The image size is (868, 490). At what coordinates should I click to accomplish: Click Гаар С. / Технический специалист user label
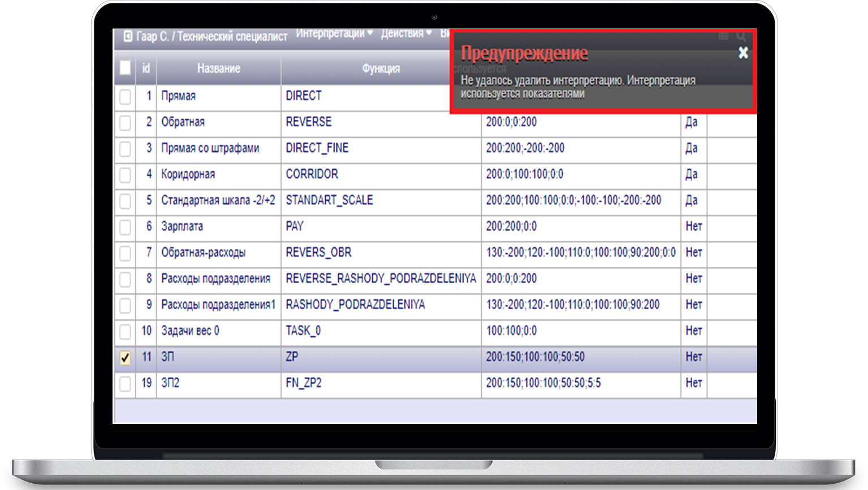(212, 37)
